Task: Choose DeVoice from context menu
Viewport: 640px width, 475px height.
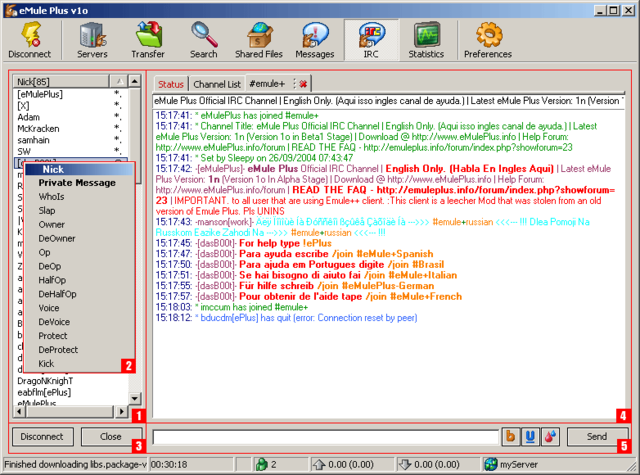Action: (54, 322)
